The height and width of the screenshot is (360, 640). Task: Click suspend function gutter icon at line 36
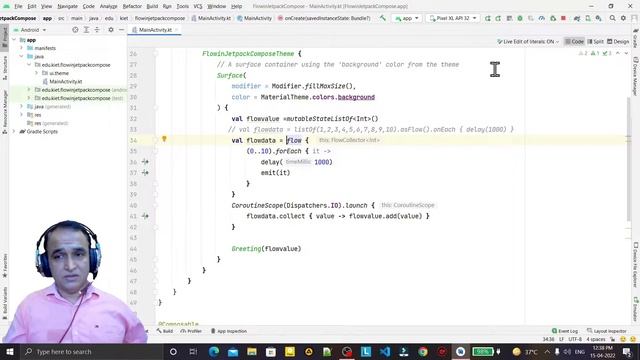(145, 162)
